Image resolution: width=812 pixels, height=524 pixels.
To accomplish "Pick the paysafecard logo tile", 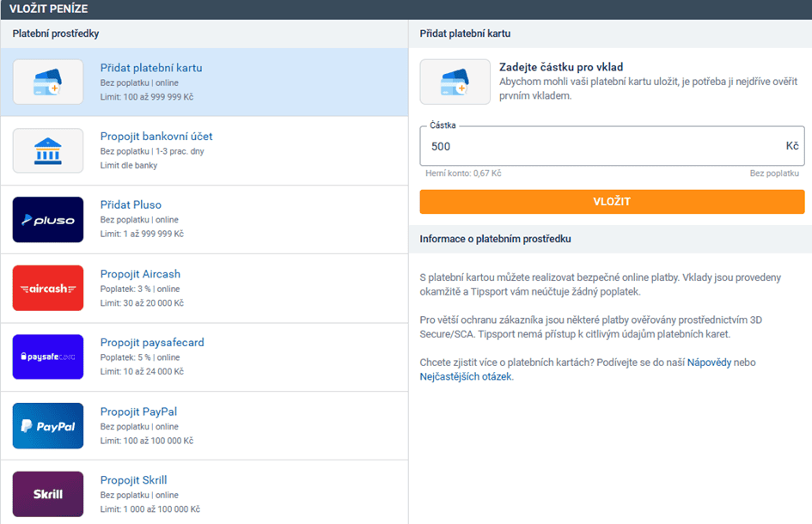I will click(x=48, y=356).
